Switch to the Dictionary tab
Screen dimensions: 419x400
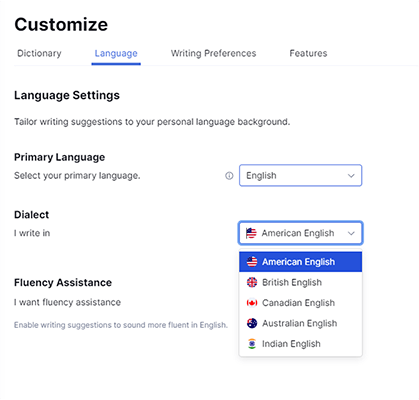(39, 53)
